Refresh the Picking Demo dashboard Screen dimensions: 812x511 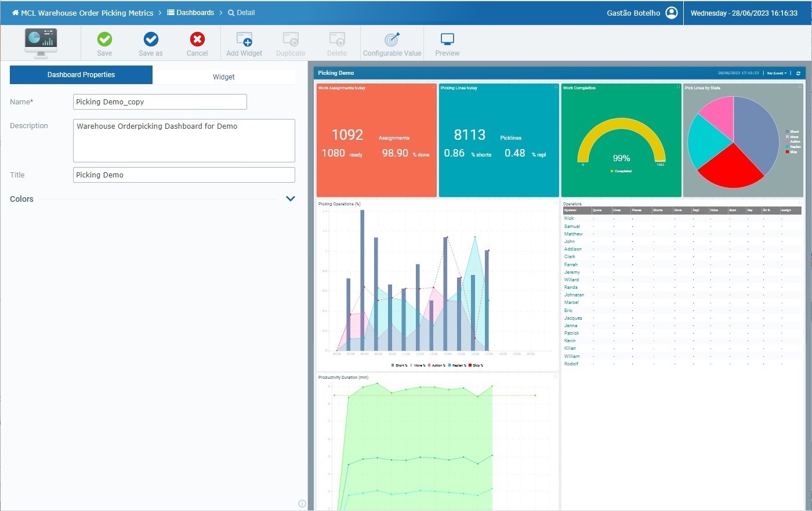coord(799,73)
